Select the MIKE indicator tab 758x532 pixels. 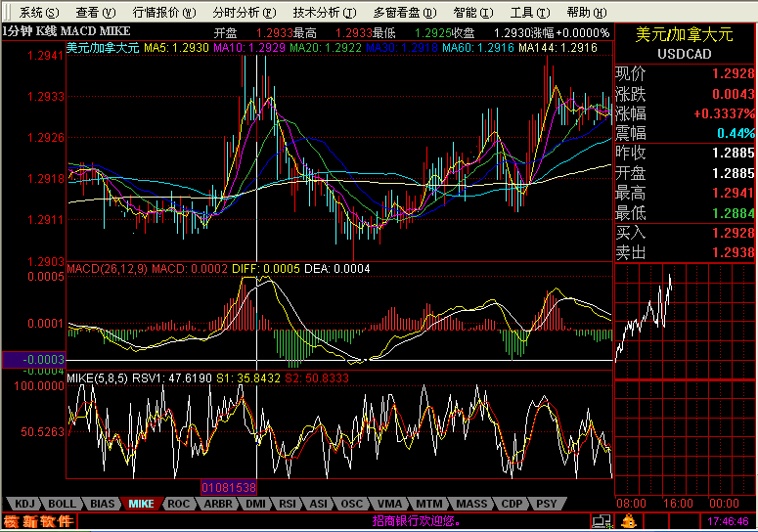tap(141, 504)
